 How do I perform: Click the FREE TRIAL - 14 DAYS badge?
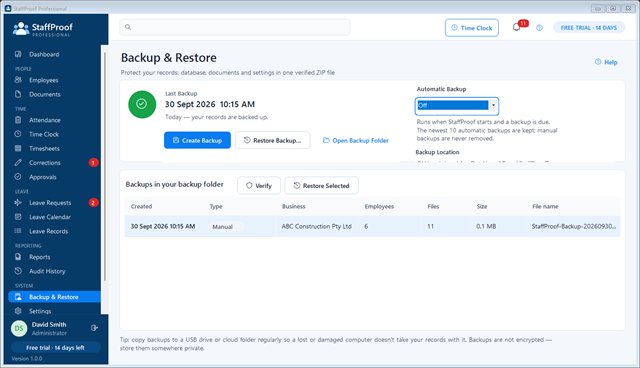tap(589, 28)
